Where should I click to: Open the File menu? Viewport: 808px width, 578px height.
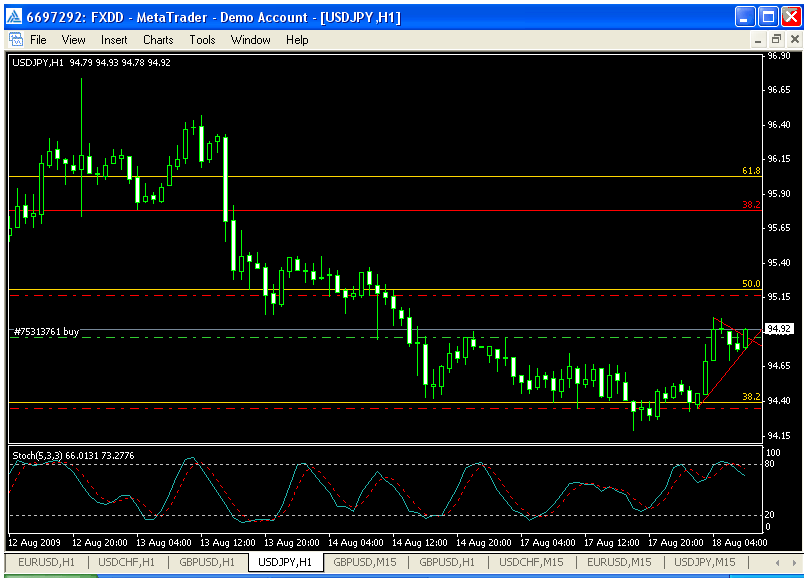click(38, 40)
